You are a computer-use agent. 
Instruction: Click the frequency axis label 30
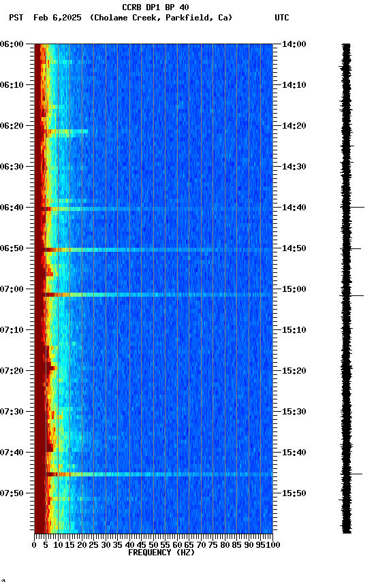[106, 545]
